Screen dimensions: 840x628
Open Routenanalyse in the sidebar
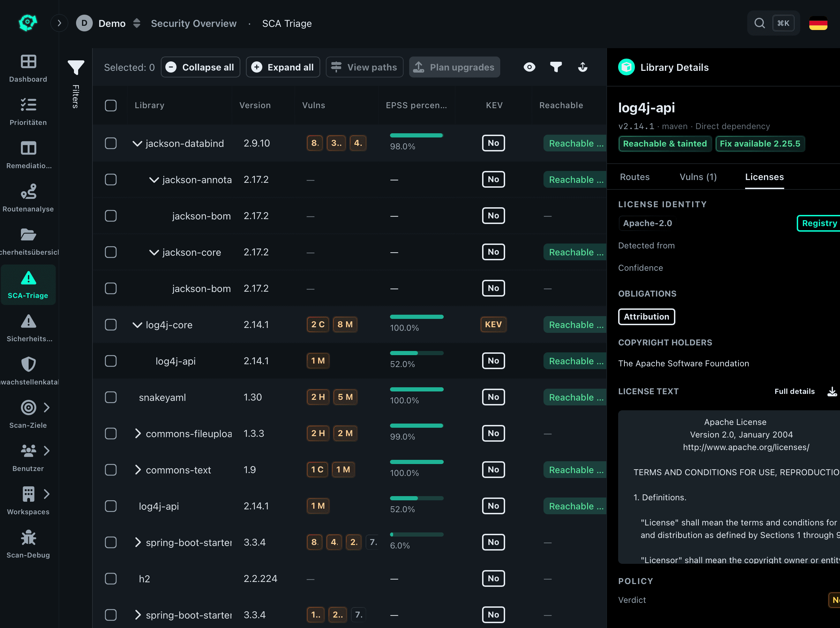tap(28, 198)
